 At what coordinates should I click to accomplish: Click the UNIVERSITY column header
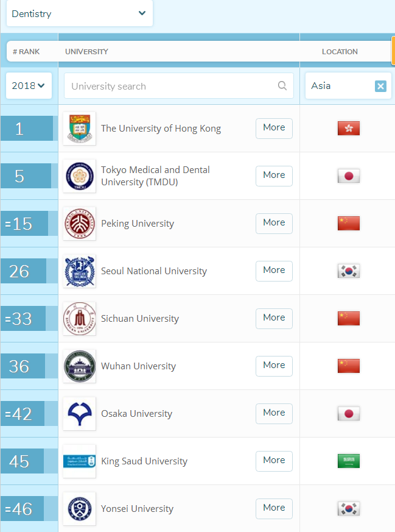[x=86, y=52]
